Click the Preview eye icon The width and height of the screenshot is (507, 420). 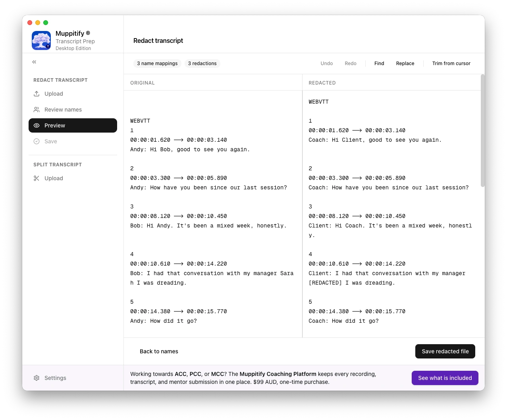click(x=37, y=125)
